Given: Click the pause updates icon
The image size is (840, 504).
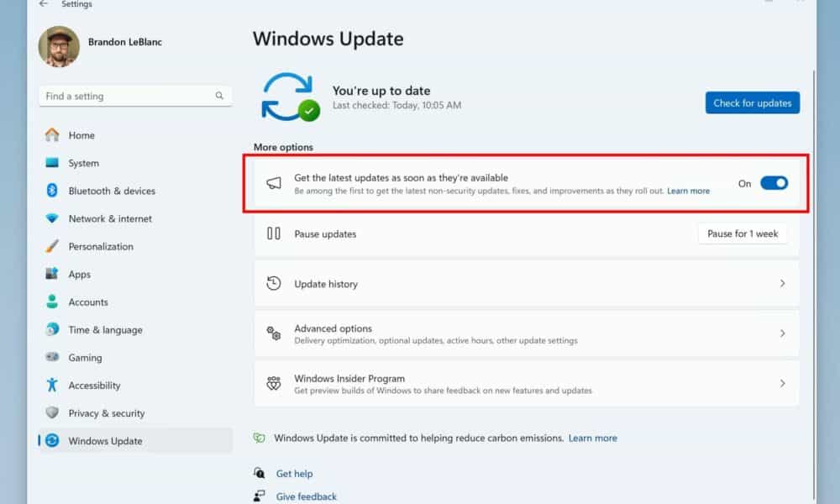Looking at the screenshot, I should pyautogui.click(x=274, y=234).
